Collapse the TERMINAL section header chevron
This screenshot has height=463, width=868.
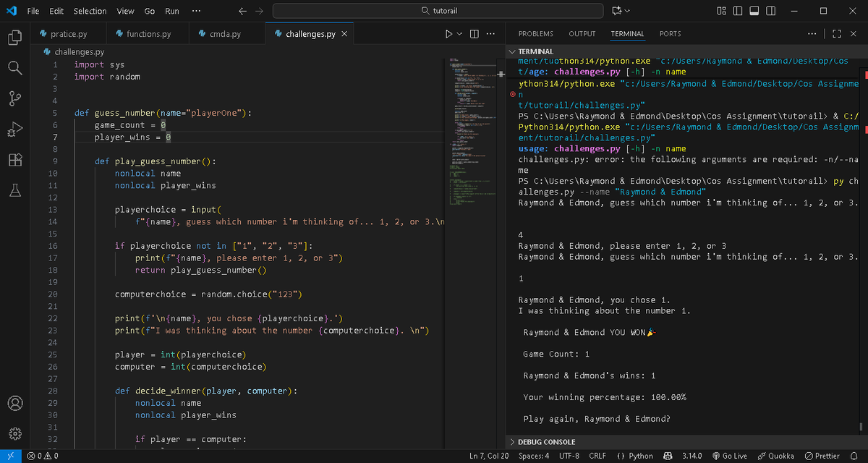(x=514, y=51)
